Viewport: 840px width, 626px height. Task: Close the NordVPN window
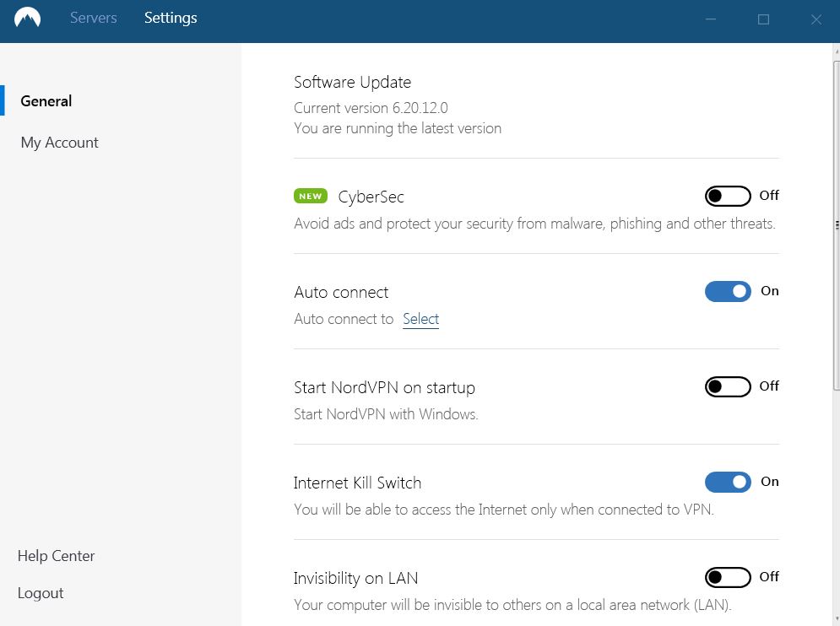816,19
